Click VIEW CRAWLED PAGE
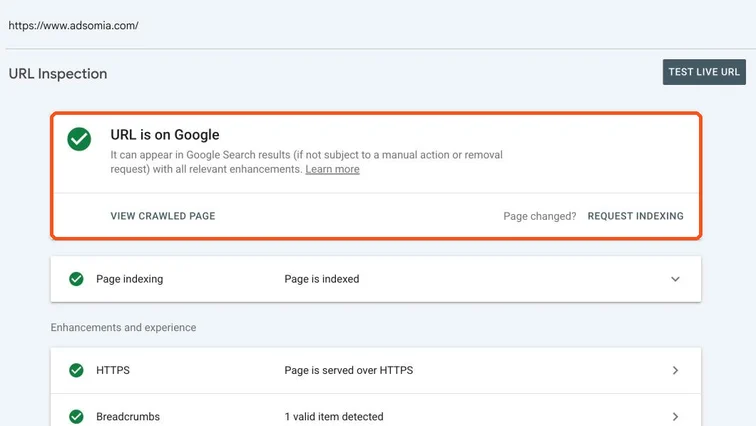The width and height of the screenshot is (756, 426). [163, 216]
